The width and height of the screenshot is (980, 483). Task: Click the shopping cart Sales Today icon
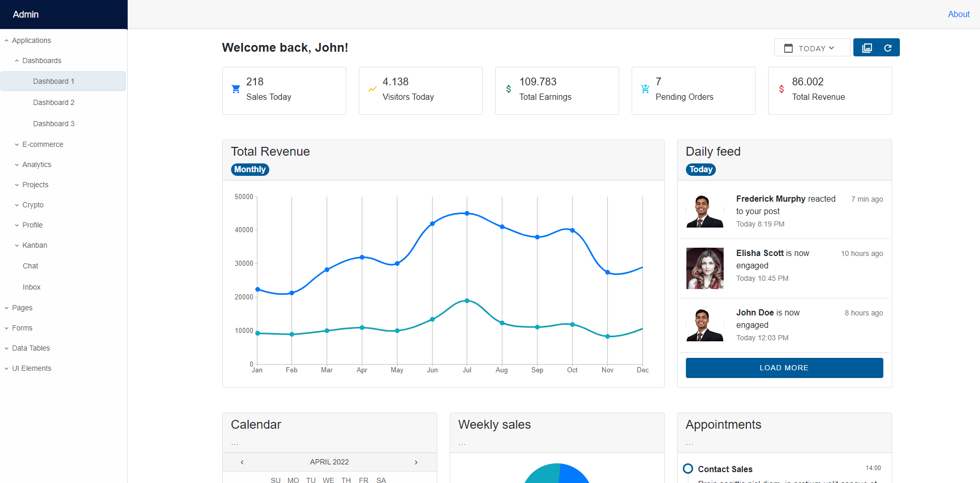point(236,89)
